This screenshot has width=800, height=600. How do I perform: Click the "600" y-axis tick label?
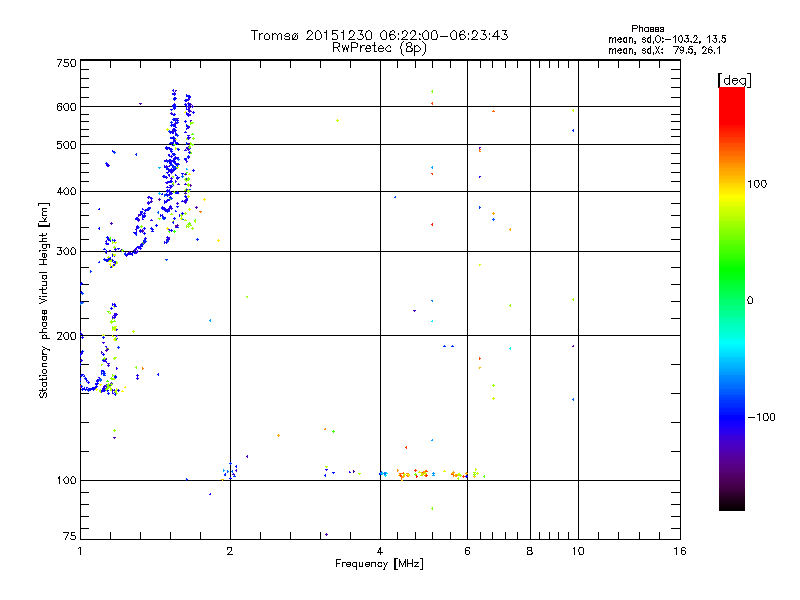66,107
